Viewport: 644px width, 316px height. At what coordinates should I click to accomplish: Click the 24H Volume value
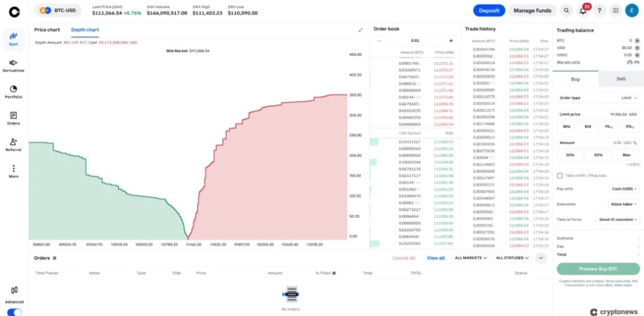click(167, 13)
